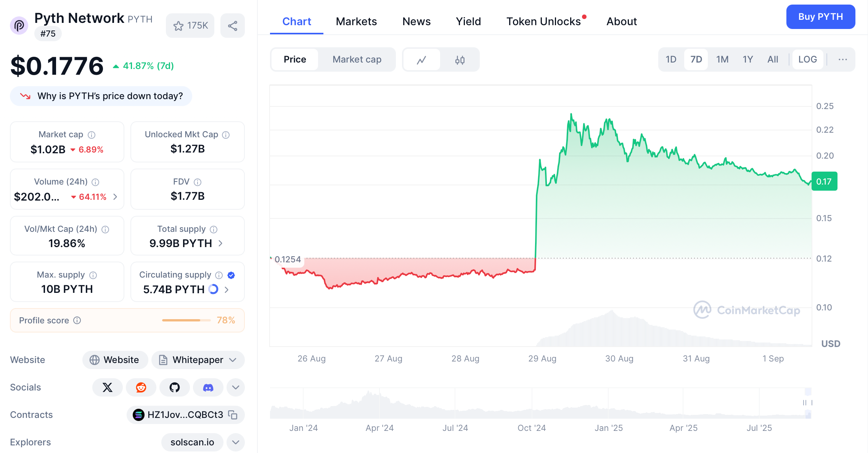Share the Pyth Network page
This screenshot has width=868, height=453.
[233, 25]
